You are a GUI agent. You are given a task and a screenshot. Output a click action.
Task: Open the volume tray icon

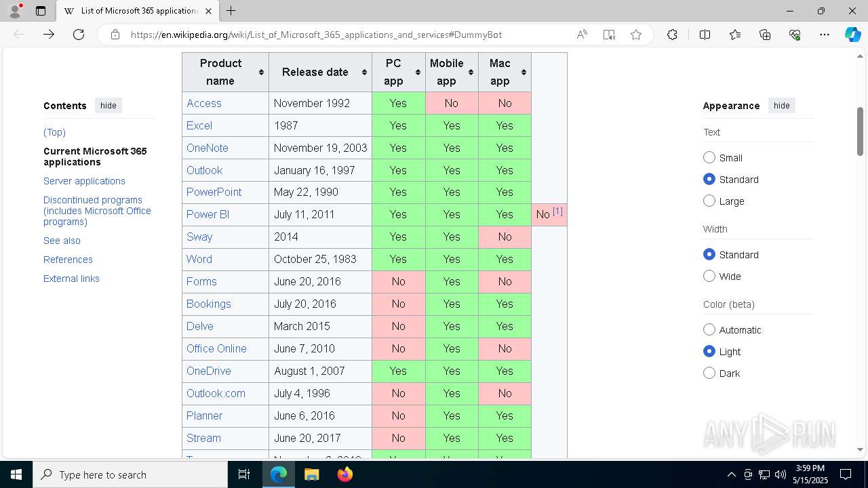[780, 474]
